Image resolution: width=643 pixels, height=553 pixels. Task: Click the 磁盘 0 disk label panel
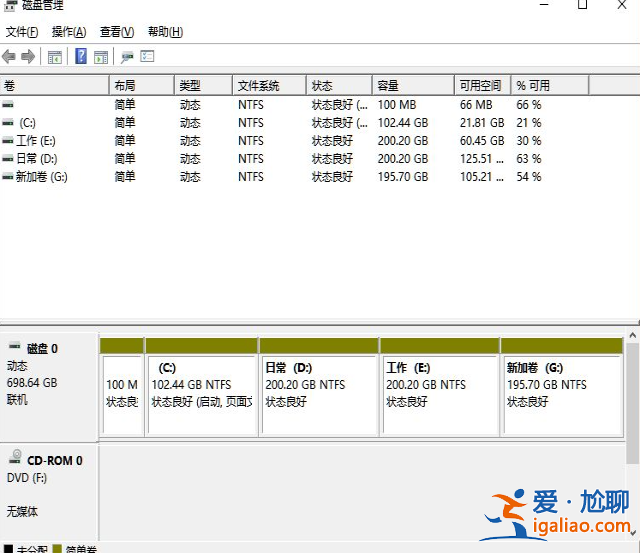49,387
